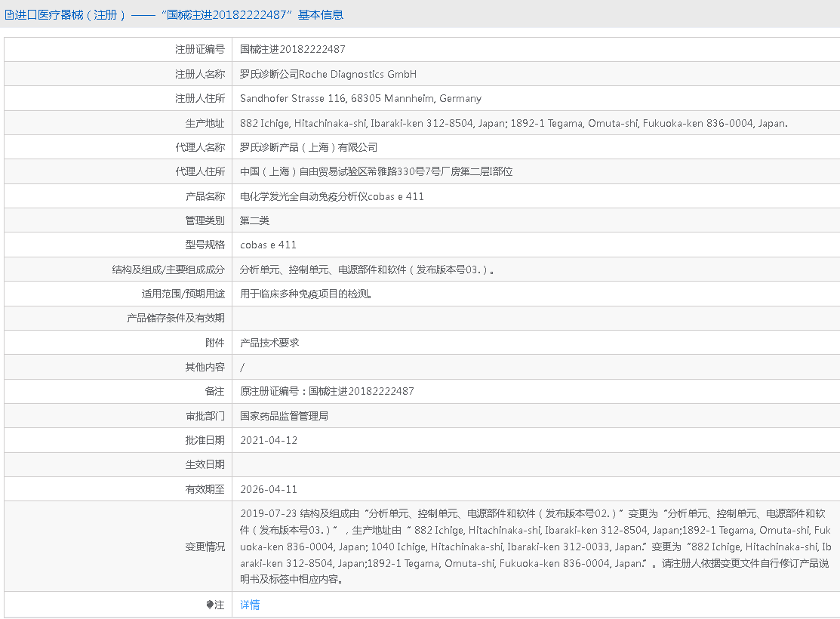Click the 注册人名称 label
The image size is (840, 619).
coord(200,74)
